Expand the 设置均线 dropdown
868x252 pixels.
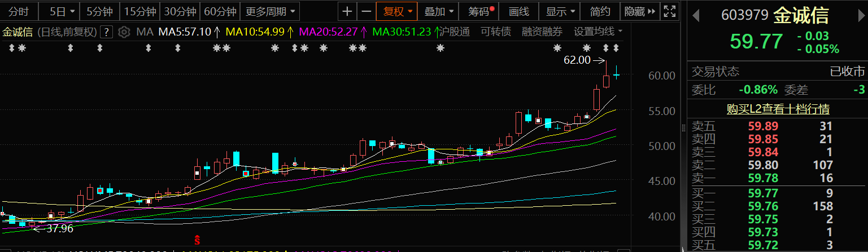pos(598,32)
